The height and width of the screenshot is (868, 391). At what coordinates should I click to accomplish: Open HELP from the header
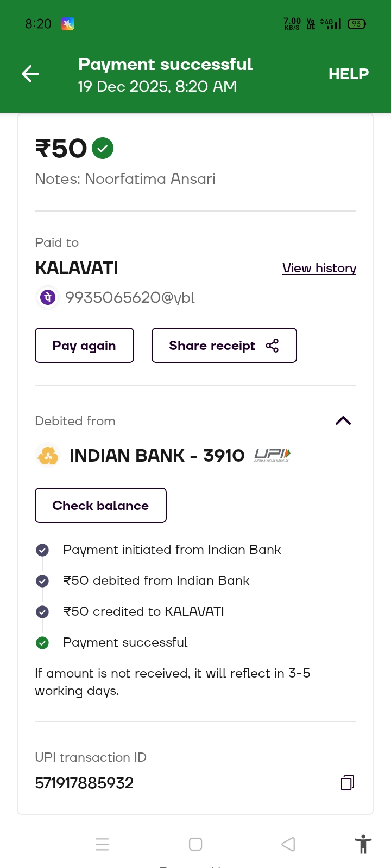coord(349,74)
